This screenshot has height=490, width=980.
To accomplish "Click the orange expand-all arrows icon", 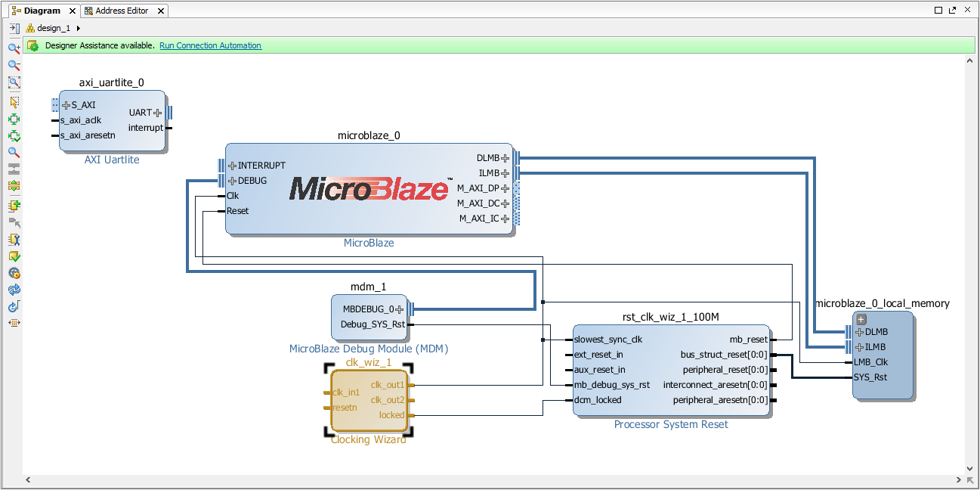I will point(14,185).
